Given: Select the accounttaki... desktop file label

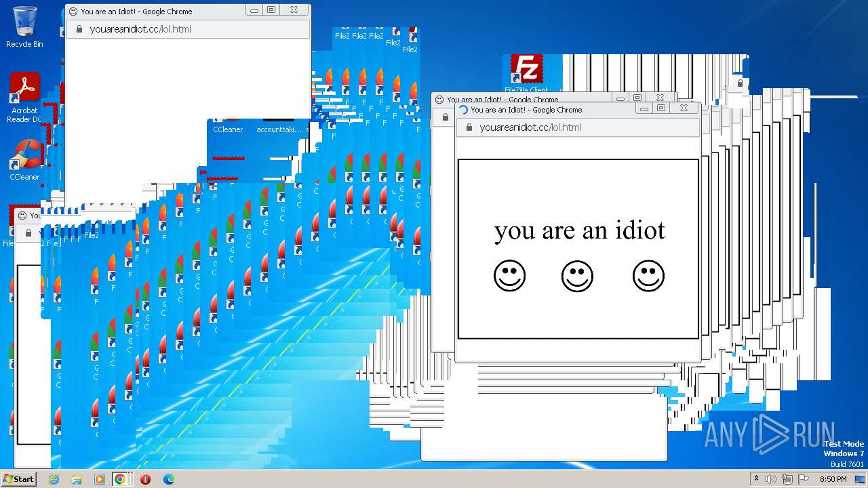Looking at the screenshot, I should pyautogui.click(x=278, y=129).
